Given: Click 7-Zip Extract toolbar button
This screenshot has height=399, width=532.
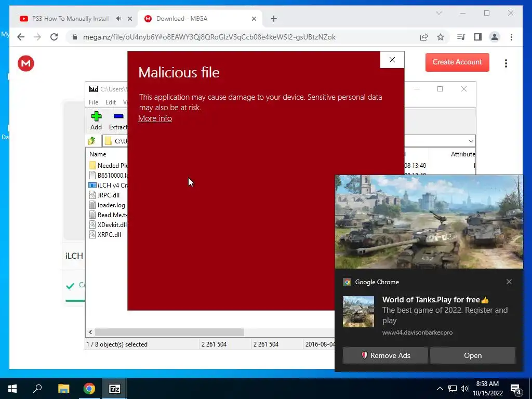Looking at the screenshot, I should 118,121.
